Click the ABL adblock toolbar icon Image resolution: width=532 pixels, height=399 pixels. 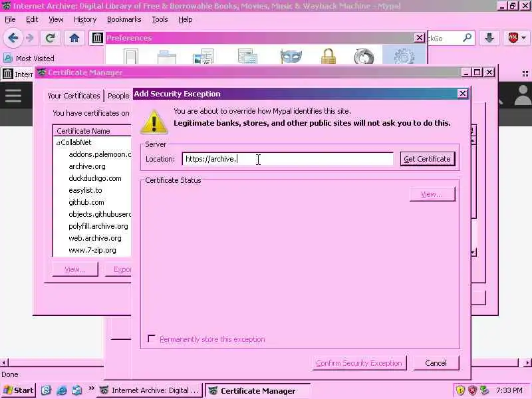513,38
